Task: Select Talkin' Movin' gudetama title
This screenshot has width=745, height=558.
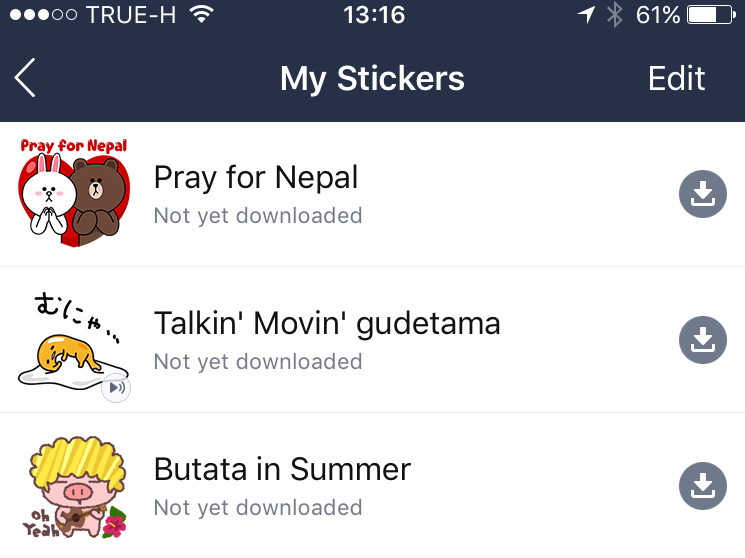Action: 327,324
